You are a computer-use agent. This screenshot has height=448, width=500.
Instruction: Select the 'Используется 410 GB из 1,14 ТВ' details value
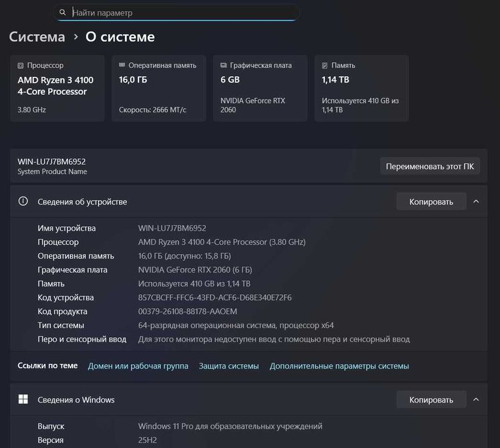click(194, 283)
